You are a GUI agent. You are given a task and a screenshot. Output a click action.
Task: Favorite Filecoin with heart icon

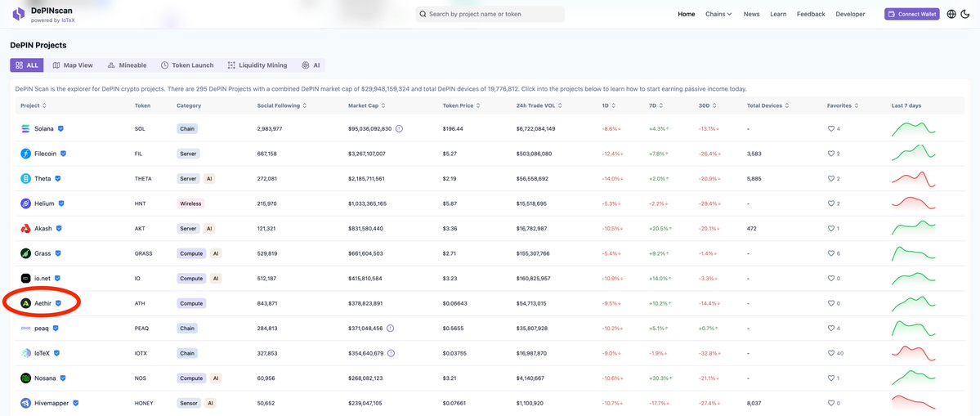pyautogui.click(x=831, y=154)
